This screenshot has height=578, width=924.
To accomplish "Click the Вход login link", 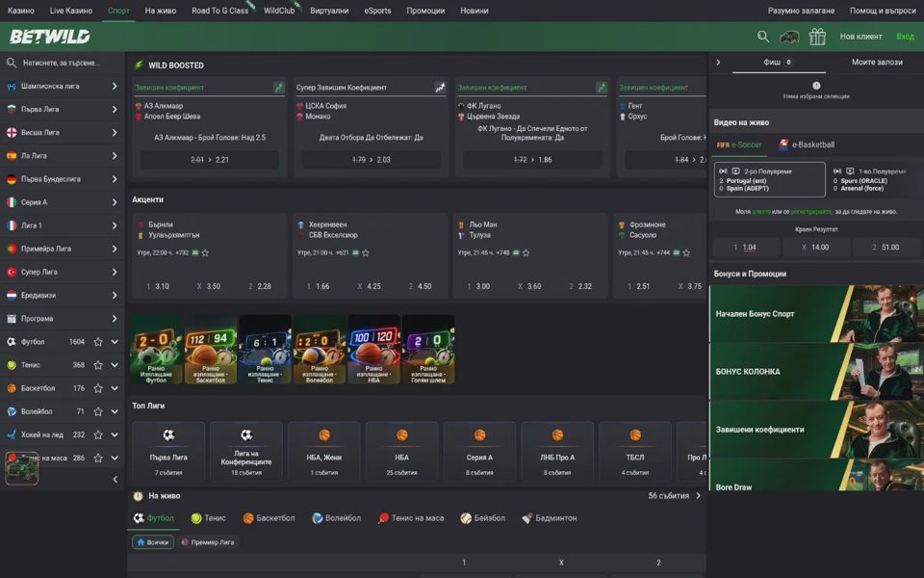I will 905,37.
